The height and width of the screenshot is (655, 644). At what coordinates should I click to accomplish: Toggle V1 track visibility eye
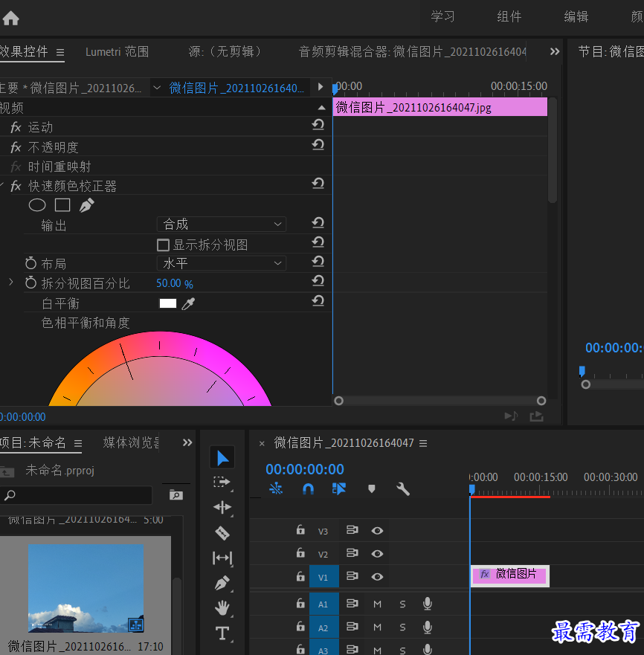click(377, 577)
